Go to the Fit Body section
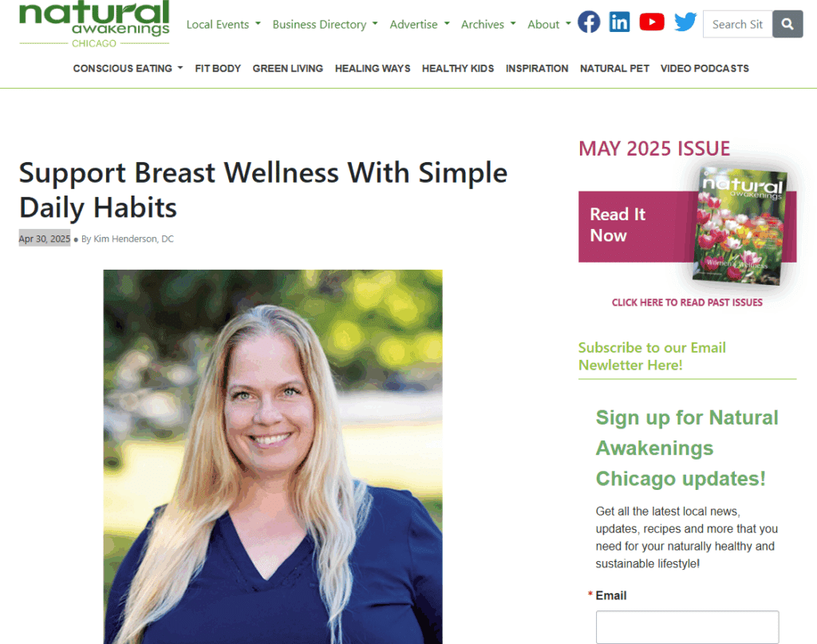 (218, 69)
